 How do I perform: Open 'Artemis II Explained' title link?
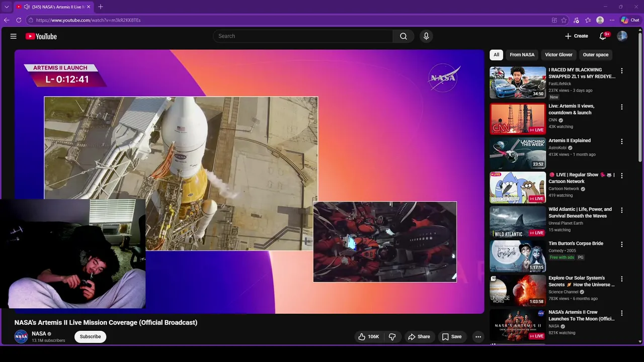coord(570,141)
